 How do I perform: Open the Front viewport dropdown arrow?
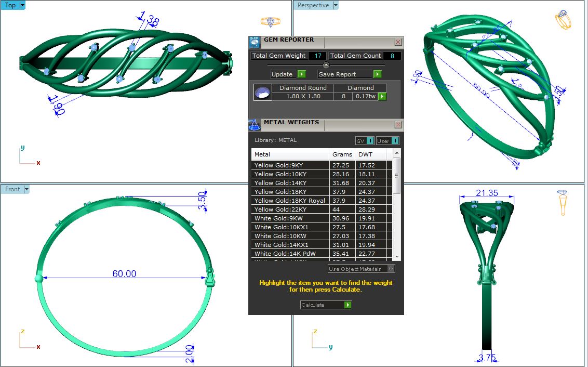[x=26, y=189]
